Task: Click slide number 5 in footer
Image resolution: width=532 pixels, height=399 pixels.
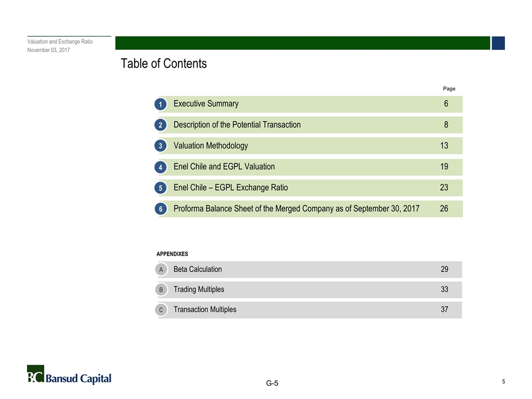Action: pyautogui.click(x=504, y=381)
